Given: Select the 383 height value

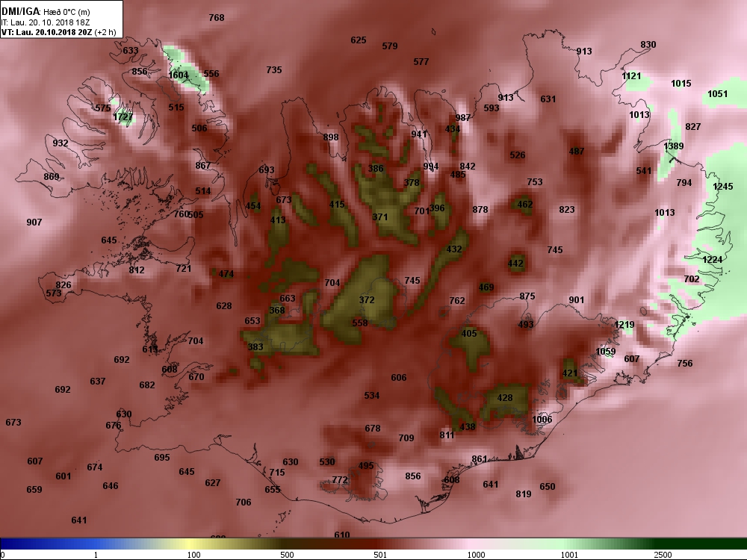Looking at the screenshot, I should coord(255,346).
